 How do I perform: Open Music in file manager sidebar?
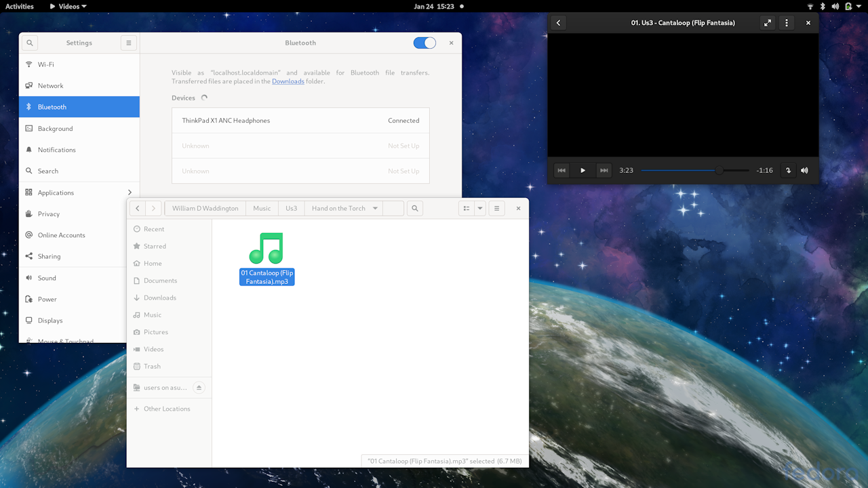tap(170, 314)
